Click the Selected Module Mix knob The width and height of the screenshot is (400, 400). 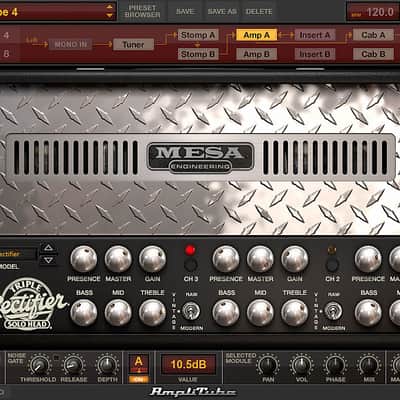369,365
